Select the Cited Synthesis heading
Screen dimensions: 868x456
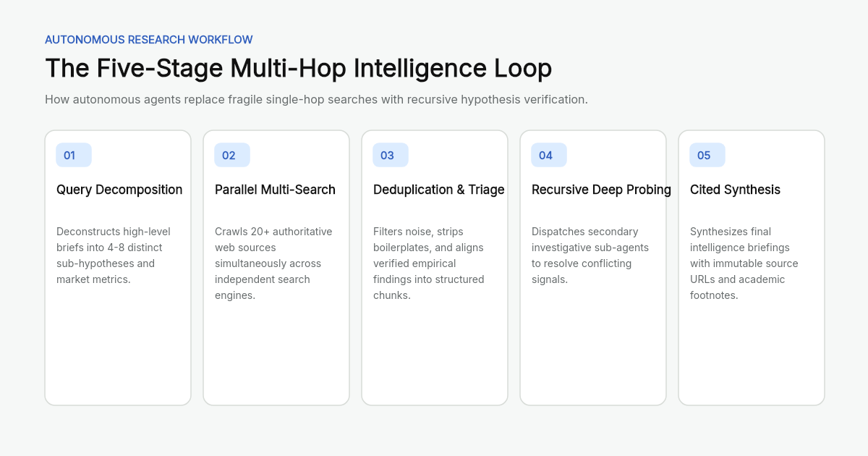click(x=735, y=190)
